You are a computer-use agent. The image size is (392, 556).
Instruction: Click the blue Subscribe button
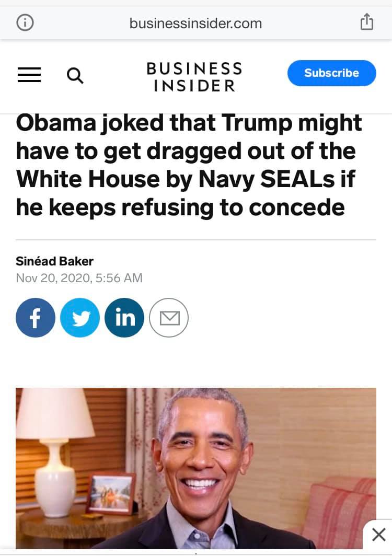click(332, 73)
